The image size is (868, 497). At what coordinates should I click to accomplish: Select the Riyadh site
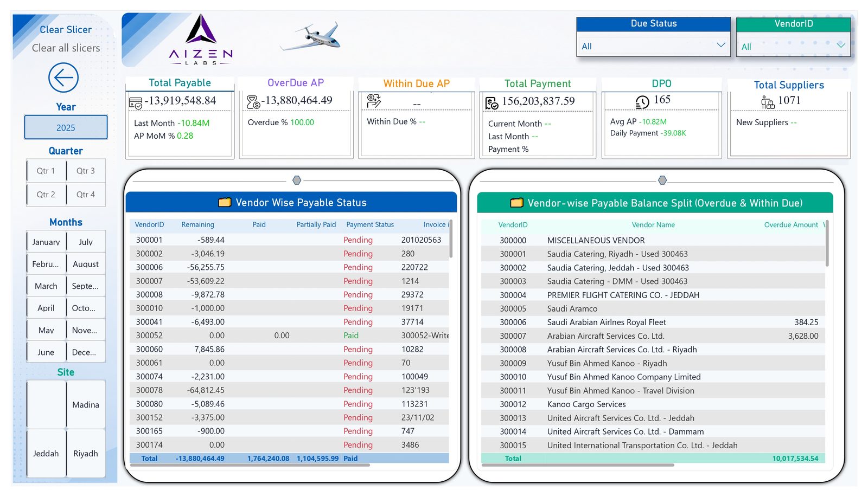coord(86,453)
